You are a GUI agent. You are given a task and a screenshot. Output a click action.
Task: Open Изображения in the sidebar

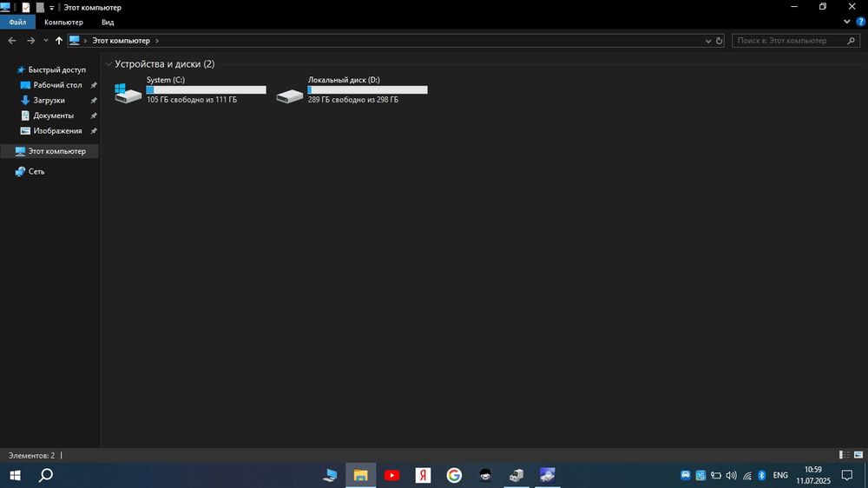coord(57,131)
